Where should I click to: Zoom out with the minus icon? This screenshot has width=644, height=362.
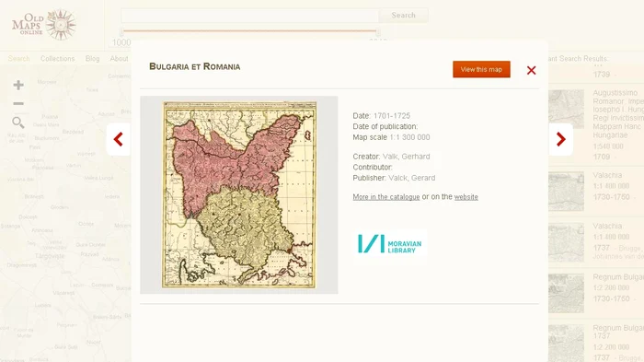[18, 104]
